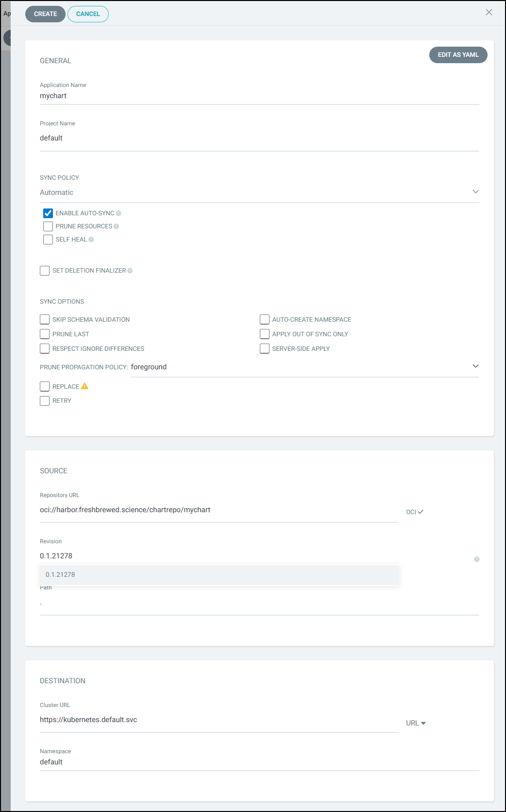This screenshot has height=812, width=506.
Task: Open the Prune Propagation Policy dropdown
Action: (304, 367)
